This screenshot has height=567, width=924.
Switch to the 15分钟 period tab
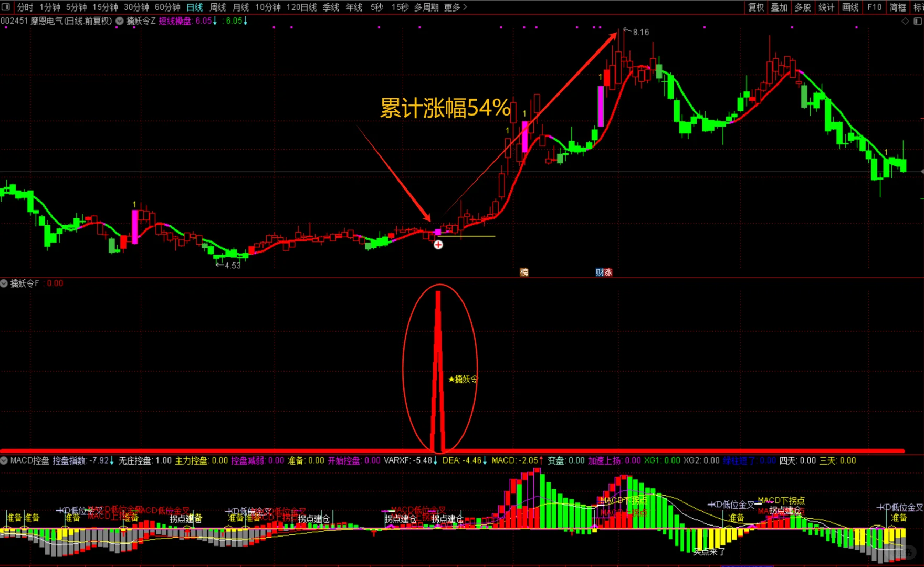(x=106, y=7)
